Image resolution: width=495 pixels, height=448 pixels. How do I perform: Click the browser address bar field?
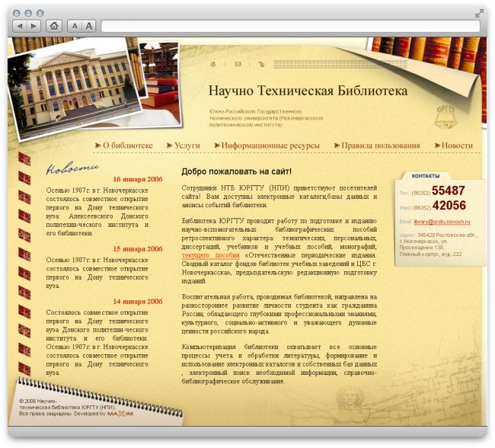coord(290,26)
